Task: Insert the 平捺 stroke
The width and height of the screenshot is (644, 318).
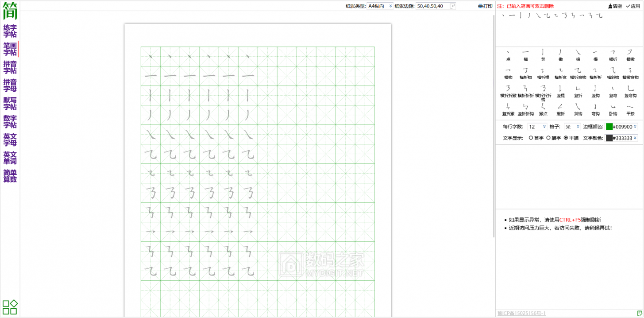Action: pyautogui.click(x=630, y=109)
